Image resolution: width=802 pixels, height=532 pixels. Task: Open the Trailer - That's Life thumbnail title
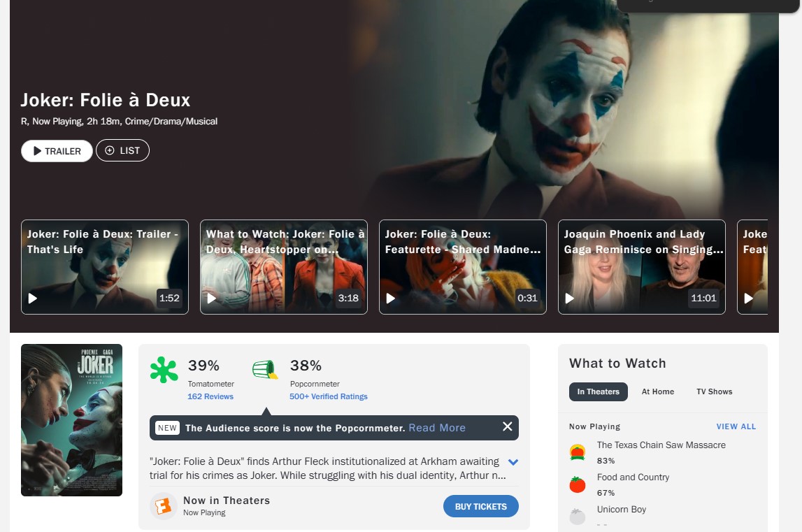(x=102, y=241)
